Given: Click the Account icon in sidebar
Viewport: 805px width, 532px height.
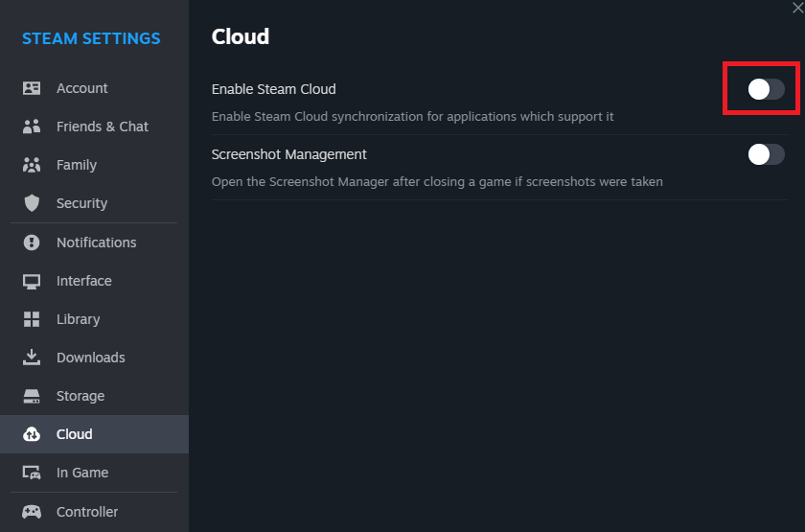Looking at the screenshot, I should [x=32, y=88].
